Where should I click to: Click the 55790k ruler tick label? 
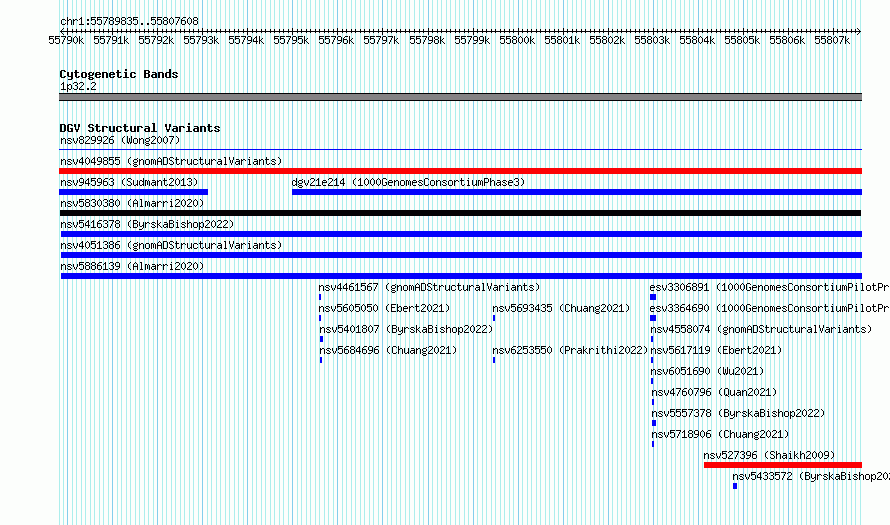tap(66, 40)
